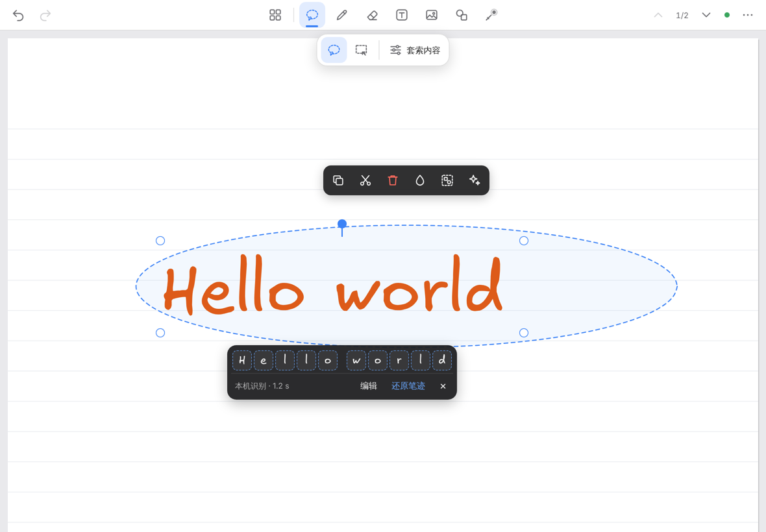Close the recognition result panel
766x532 pixels.
(x=443, y=386)
